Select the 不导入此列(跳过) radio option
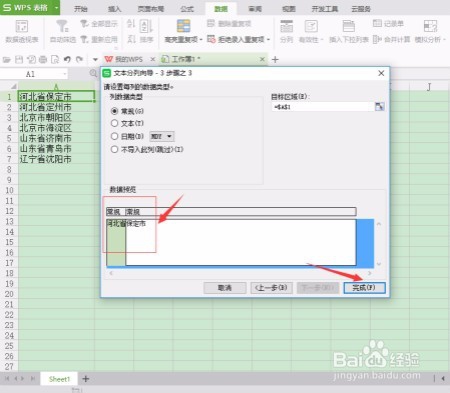This screenshot has width=450, height=393. coord(114,149)
